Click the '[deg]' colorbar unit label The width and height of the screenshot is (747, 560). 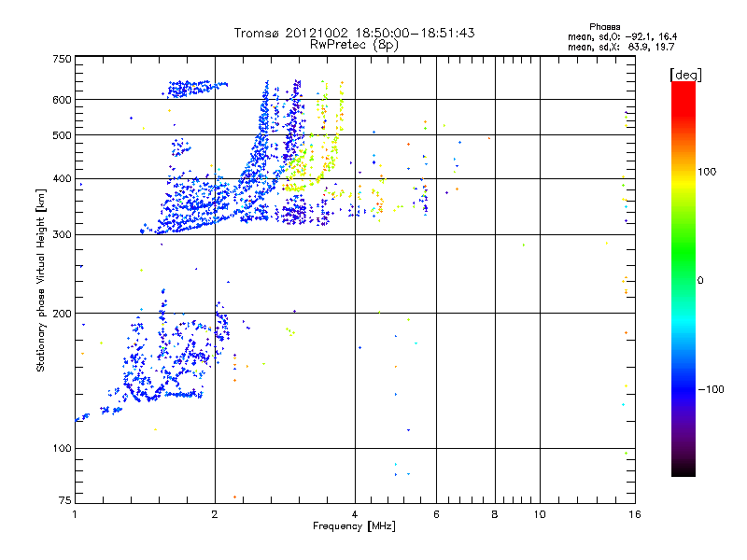pos(685,75)
